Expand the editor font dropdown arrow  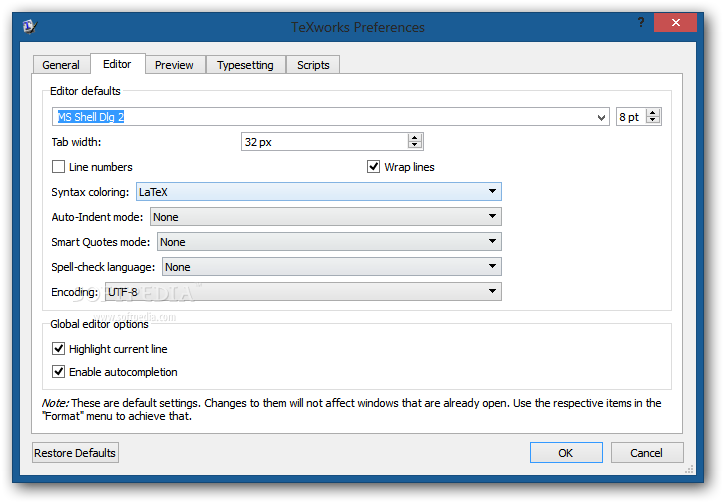(601, 117)
